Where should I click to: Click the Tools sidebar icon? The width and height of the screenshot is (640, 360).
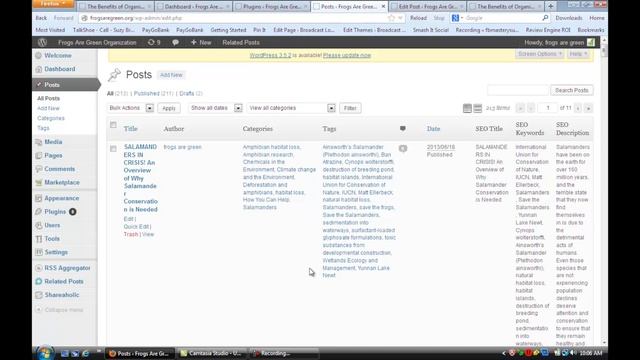click(x=39, y=239)
